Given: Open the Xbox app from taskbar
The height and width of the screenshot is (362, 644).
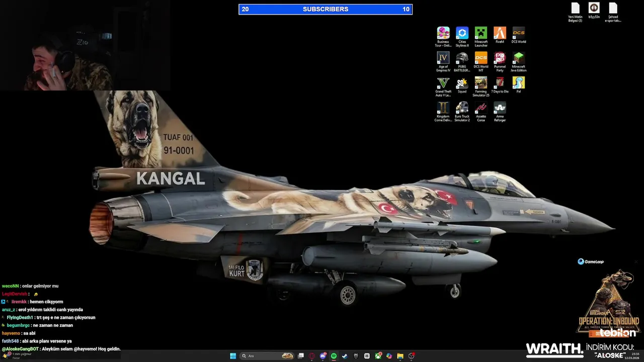Looking at the screenshot, I should pyautogui.click(x=378, y=356).
